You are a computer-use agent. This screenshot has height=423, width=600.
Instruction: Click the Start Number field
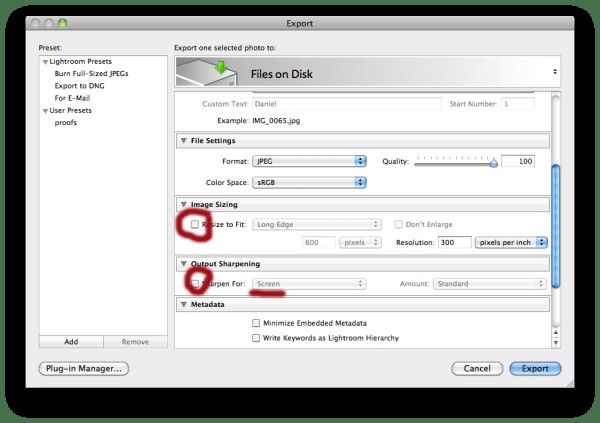pyautogui.click(x=518, y=104)
